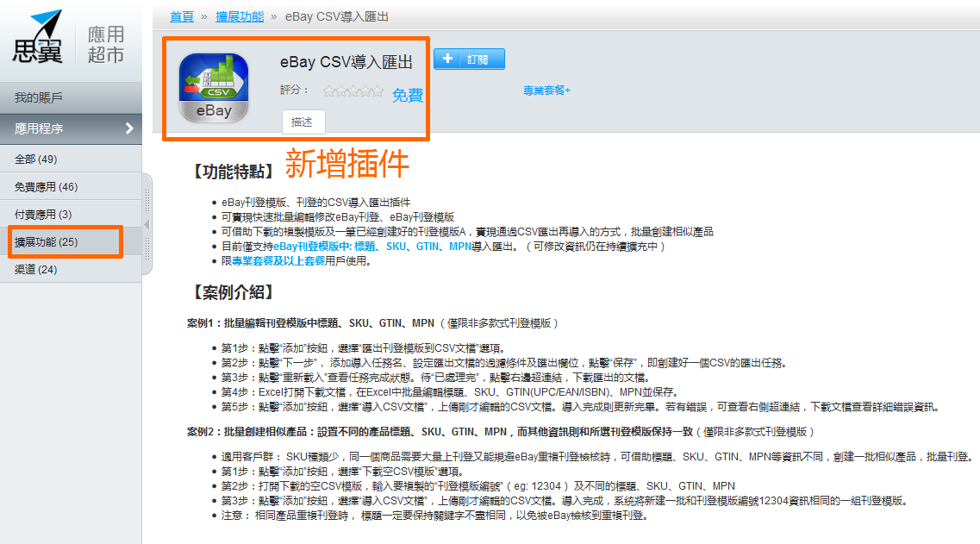Click the 【功能特點】 heading
Screen dimensions: 980x544
coord(233,172)
